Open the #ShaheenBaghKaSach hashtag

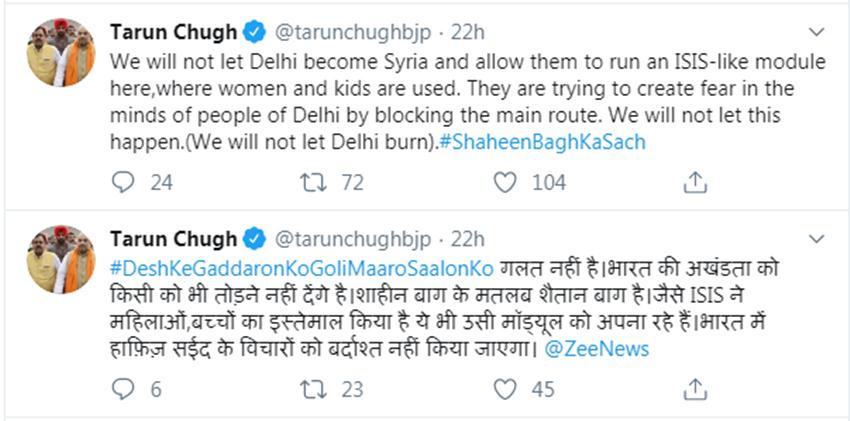(543, 141)
